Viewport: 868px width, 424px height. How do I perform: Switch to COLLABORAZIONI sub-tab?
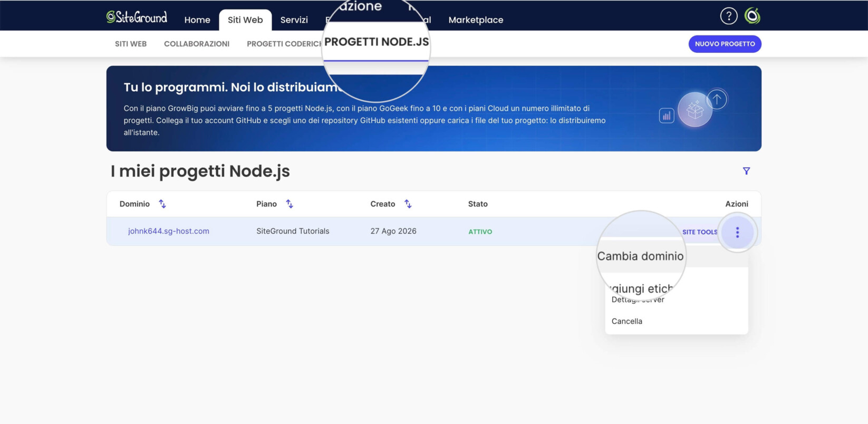[x=197, y=44]
